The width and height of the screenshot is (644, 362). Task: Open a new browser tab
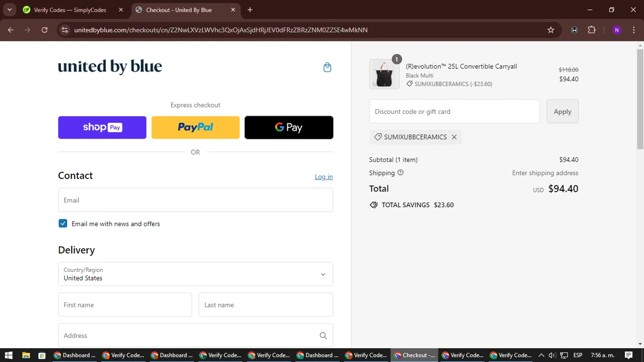pyautogui.click(x=250, y=10)
